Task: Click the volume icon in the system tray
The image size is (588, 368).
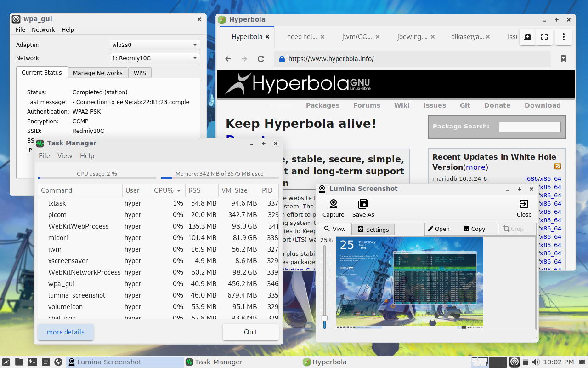Action: click(x=536, y=362)
